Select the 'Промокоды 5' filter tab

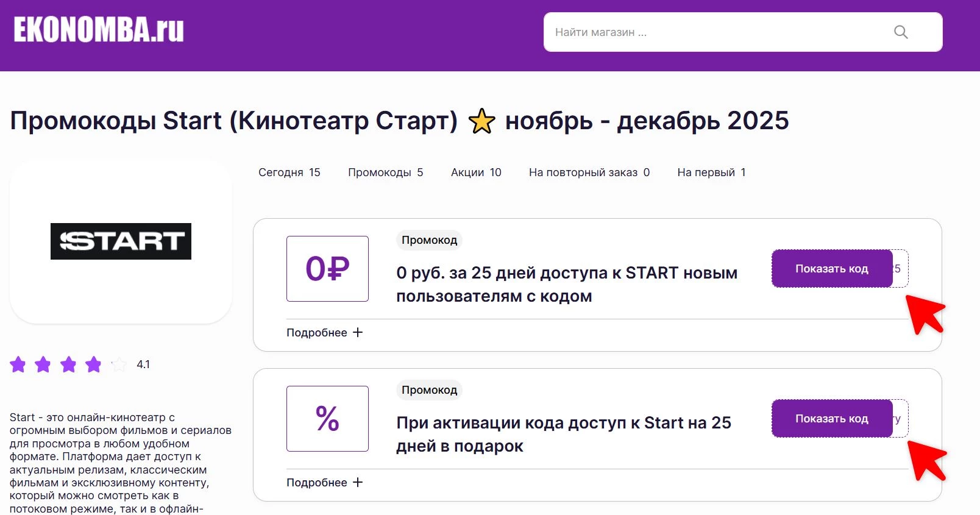click(x=385, y=172)
